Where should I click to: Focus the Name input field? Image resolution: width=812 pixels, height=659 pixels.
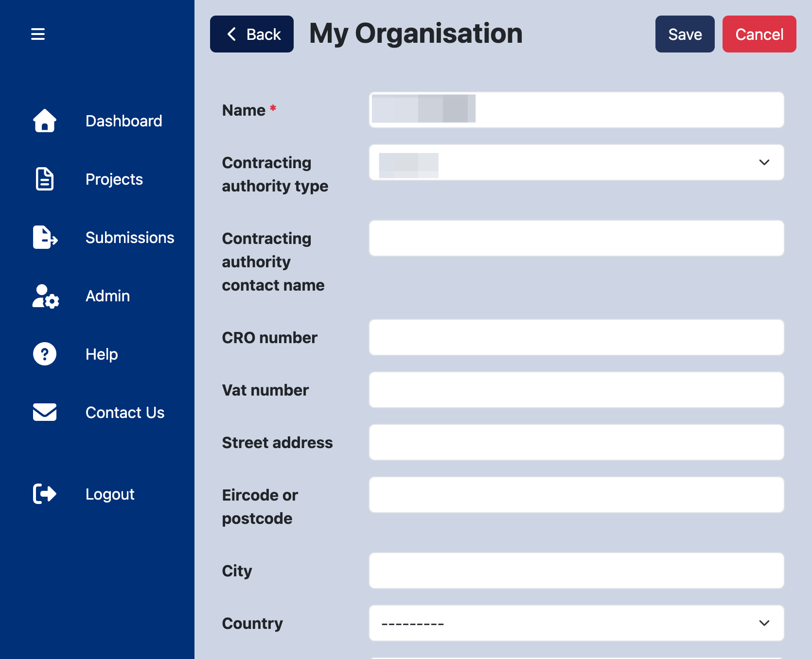(x=577, y=110)
